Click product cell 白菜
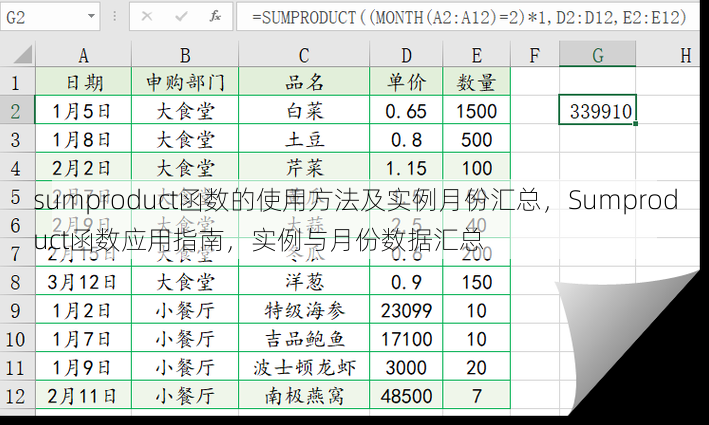 click(x=304, y=110)
